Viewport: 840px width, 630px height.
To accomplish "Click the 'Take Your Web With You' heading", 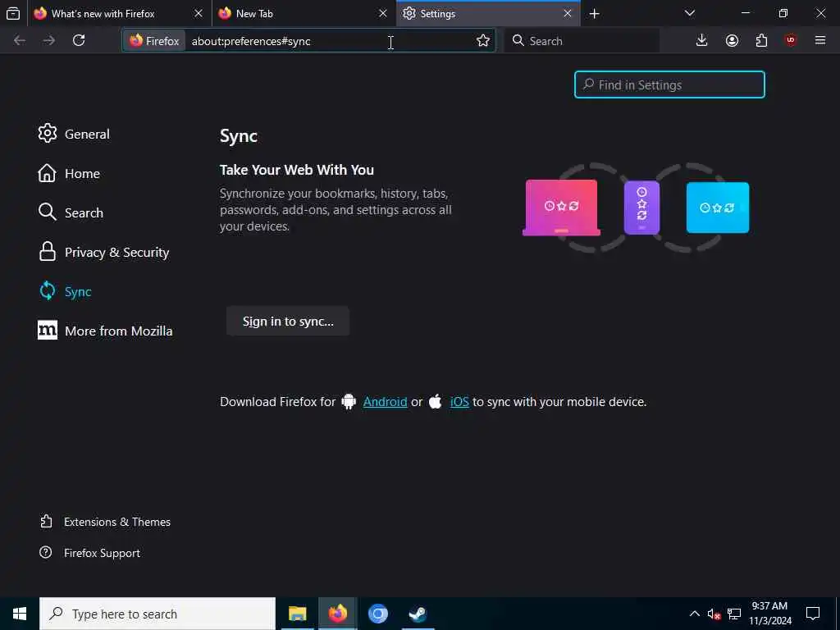I will [297, 170].
